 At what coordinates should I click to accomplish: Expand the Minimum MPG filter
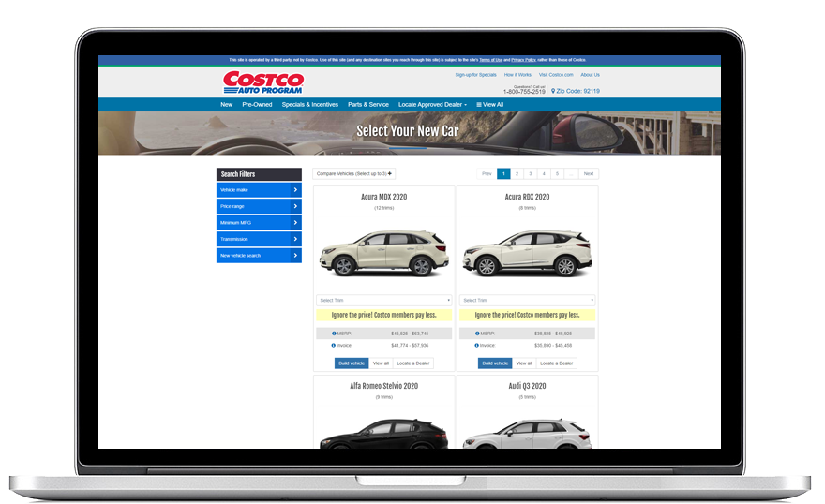259,222
